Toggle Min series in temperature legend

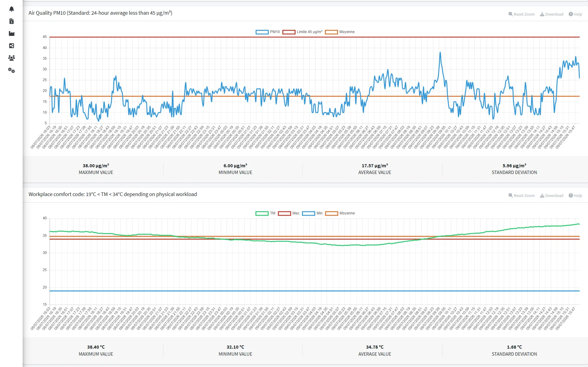(x=312, y=213)
